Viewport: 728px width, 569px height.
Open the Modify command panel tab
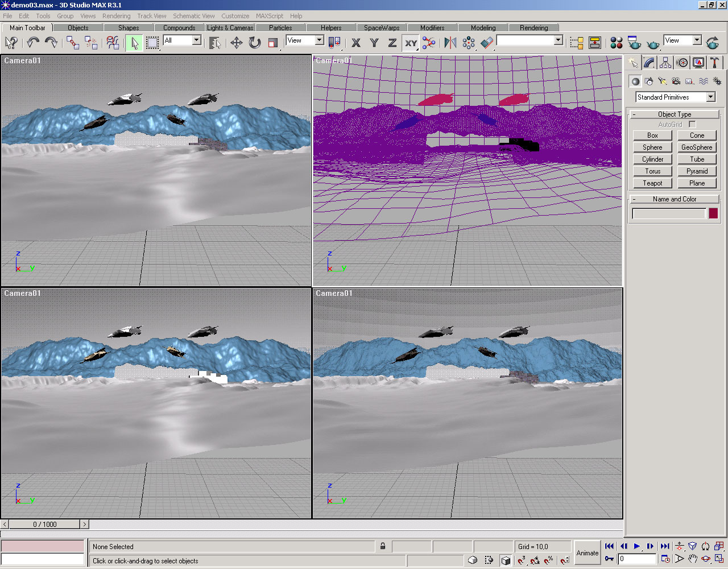pyautogui.click(x=649, y=63)
